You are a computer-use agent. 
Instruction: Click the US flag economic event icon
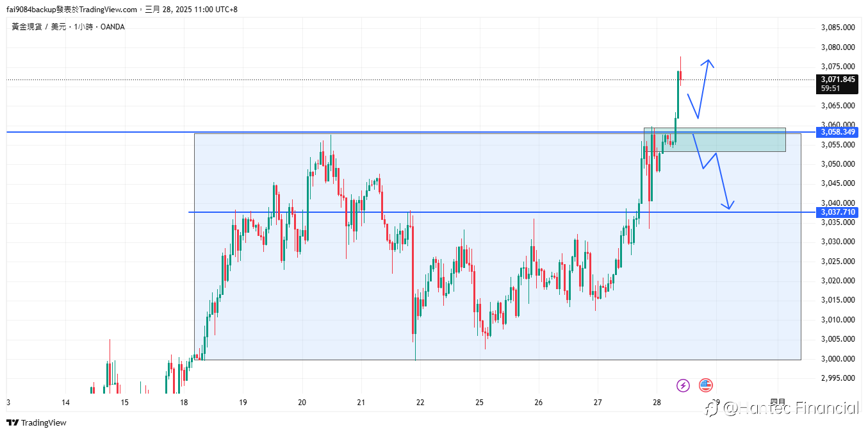(705, 385)
